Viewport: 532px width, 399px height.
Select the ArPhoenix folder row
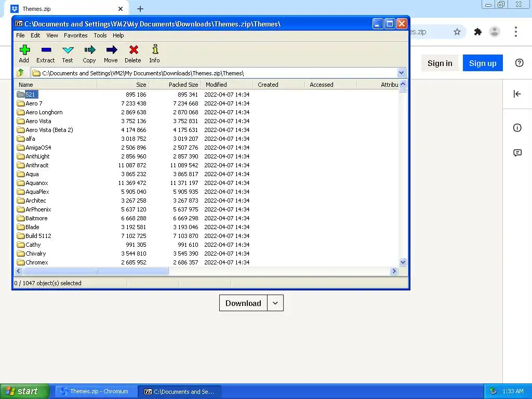[x=207, y=209]
